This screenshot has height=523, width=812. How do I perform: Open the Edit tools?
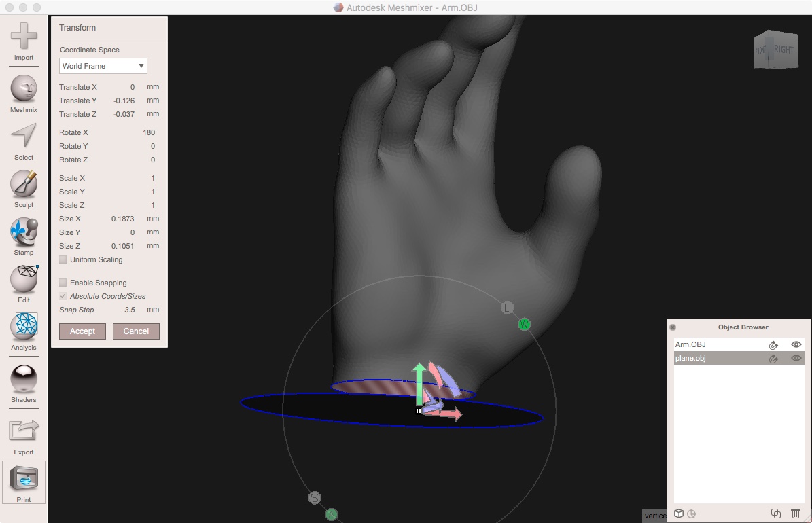click(x=24, y=285)
